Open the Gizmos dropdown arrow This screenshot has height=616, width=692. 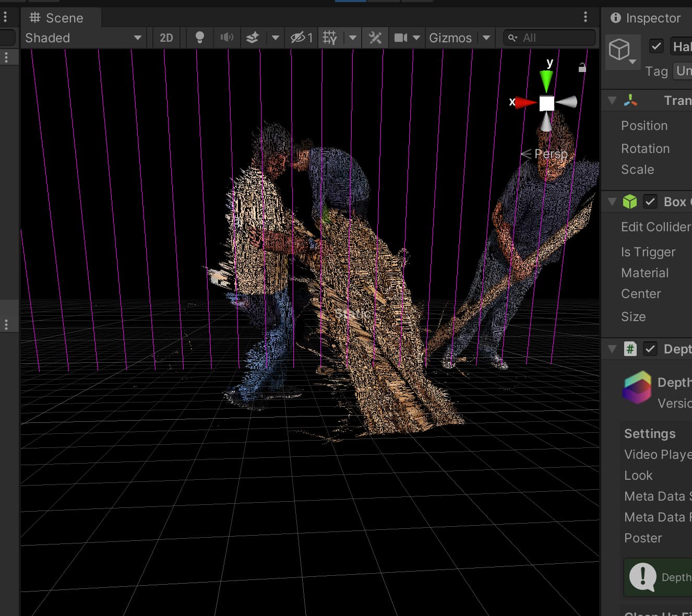(x=486, y=38)
